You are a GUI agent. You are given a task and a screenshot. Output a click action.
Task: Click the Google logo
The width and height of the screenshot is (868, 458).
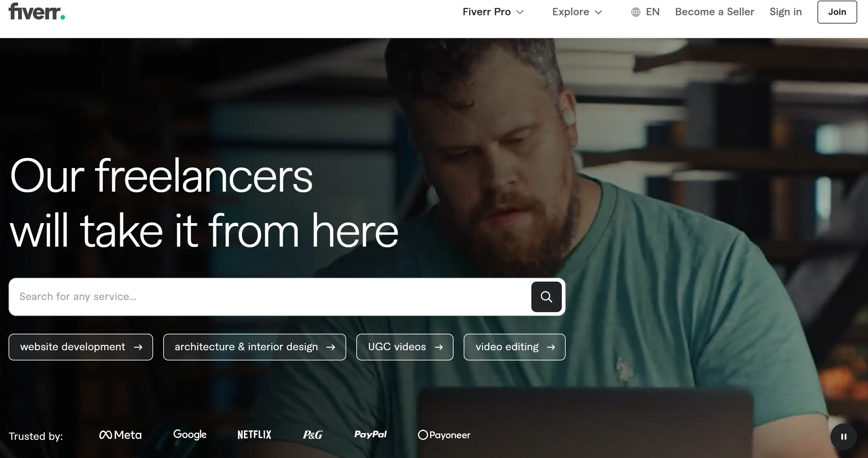[190, 434]
